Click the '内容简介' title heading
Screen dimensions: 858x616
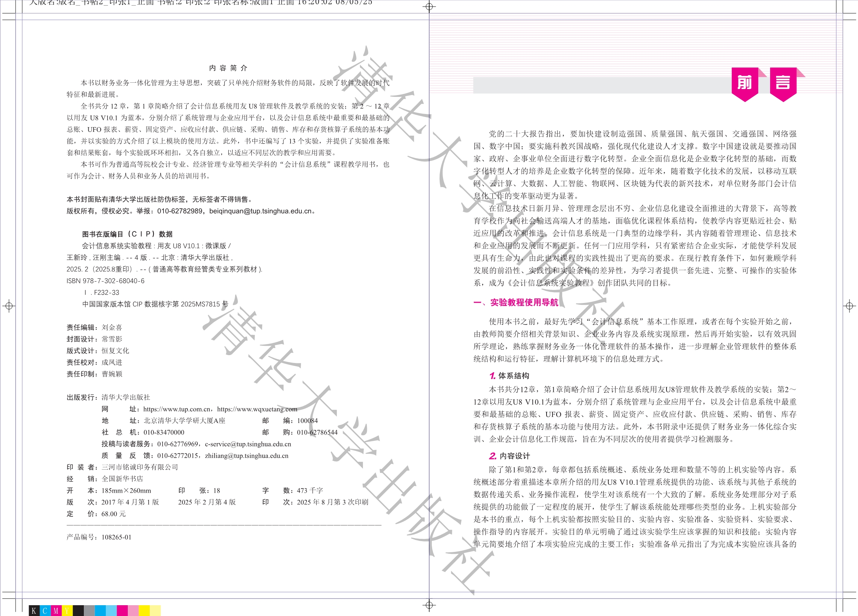tap(228, 68)
